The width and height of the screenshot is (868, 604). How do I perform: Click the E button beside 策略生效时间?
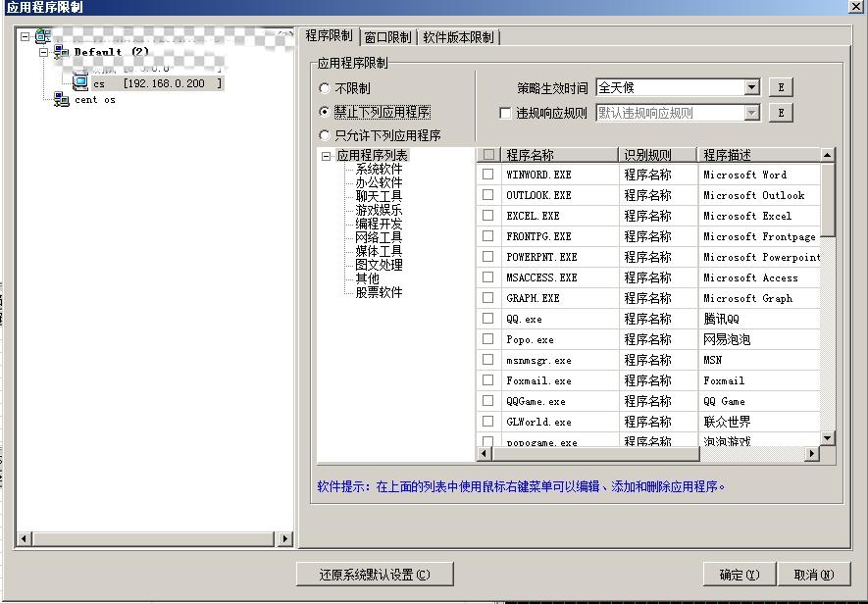(780, 87)
